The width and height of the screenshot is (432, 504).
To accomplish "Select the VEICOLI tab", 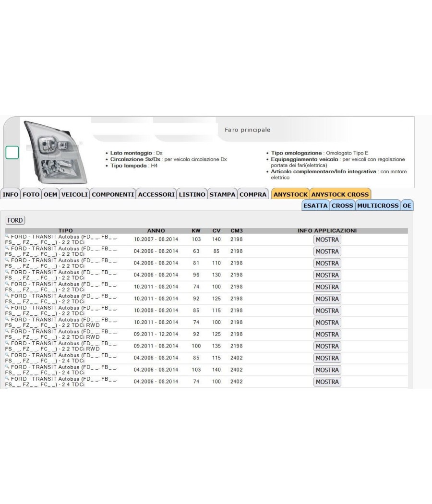I will tap(74, 194).
